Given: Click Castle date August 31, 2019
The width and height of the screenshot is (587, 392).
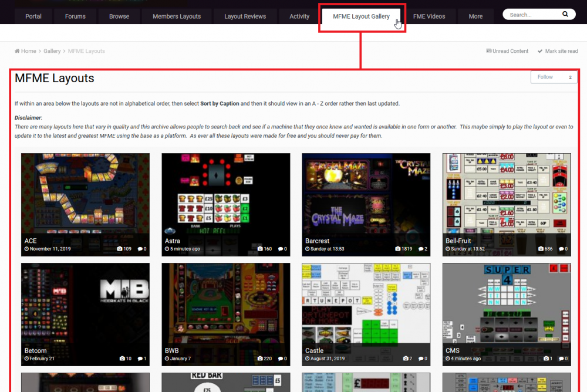Looking at the screenshot, I should point(328,359).
